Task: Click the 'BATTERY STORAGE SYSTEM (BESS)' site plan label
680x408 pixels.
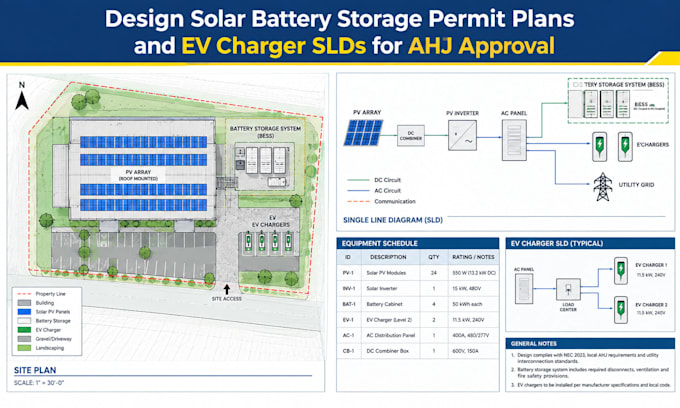Action: coord(265,132)
